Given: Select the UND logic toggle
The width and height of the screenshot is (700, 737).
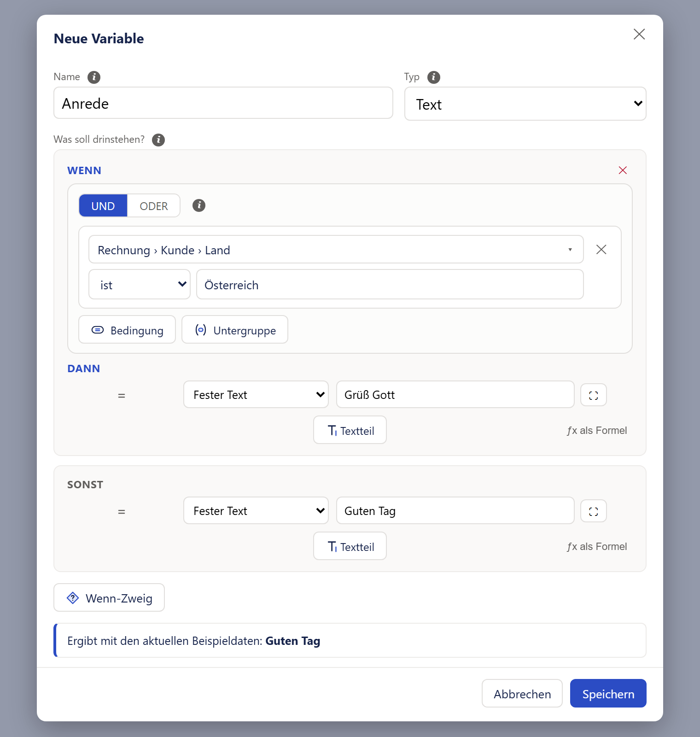Looking at the screenshot, I should (x=103, y=206).
